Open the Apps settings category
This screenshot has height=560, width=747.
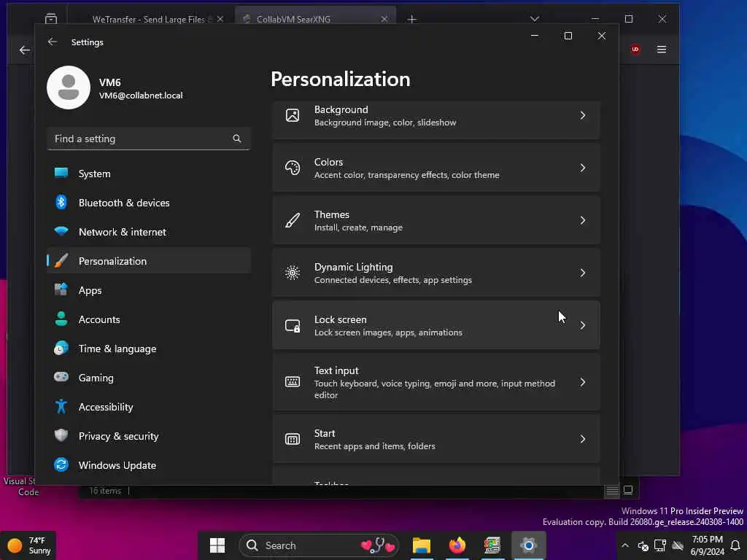(x=149, y=290)
